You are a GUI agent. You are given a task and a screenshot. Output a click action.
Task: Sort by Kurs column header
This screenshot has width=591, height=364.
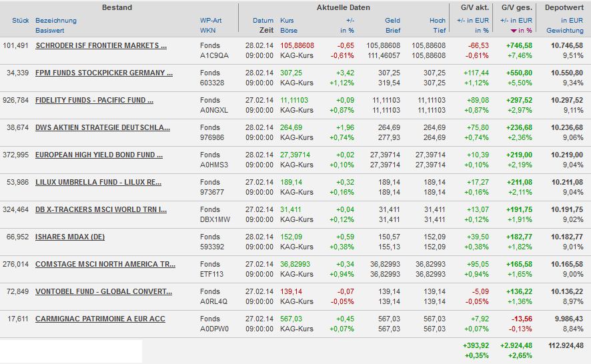click(287, 21)
